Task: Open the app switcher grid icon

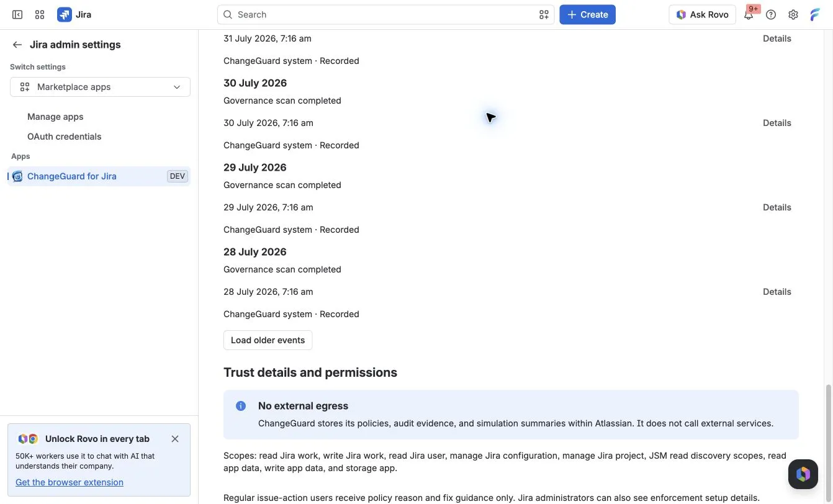Action: click(x=40, y=14)
